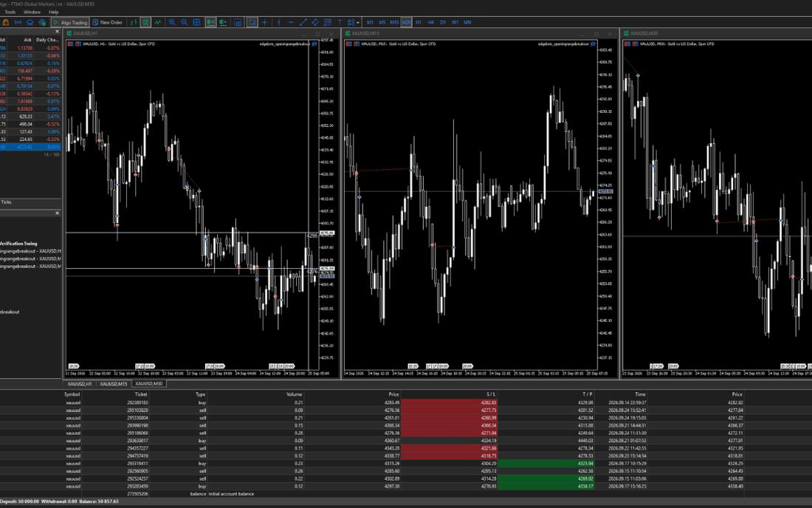Screen dimensions: 812x508
Task: Open the New Order dialog
Action: click(107, 22)
